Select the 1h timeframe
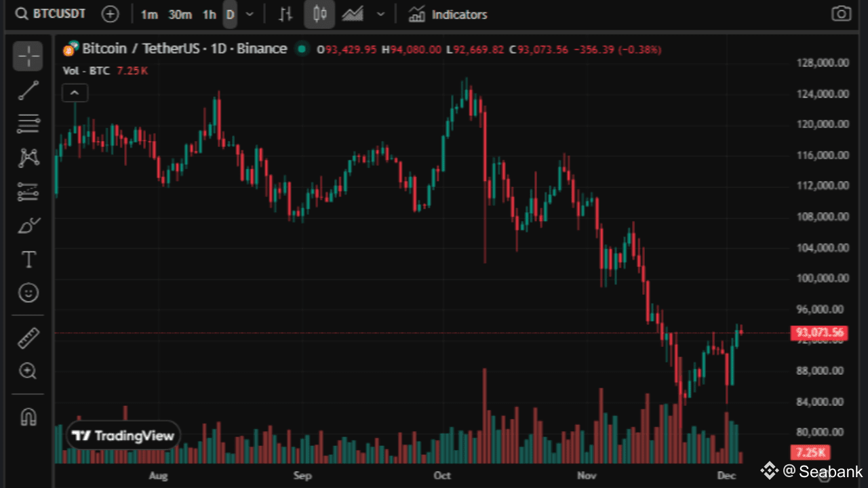Image resolution: width=868 pixels, height=488 pixels. pyautogui.click(x=210, y=14)
